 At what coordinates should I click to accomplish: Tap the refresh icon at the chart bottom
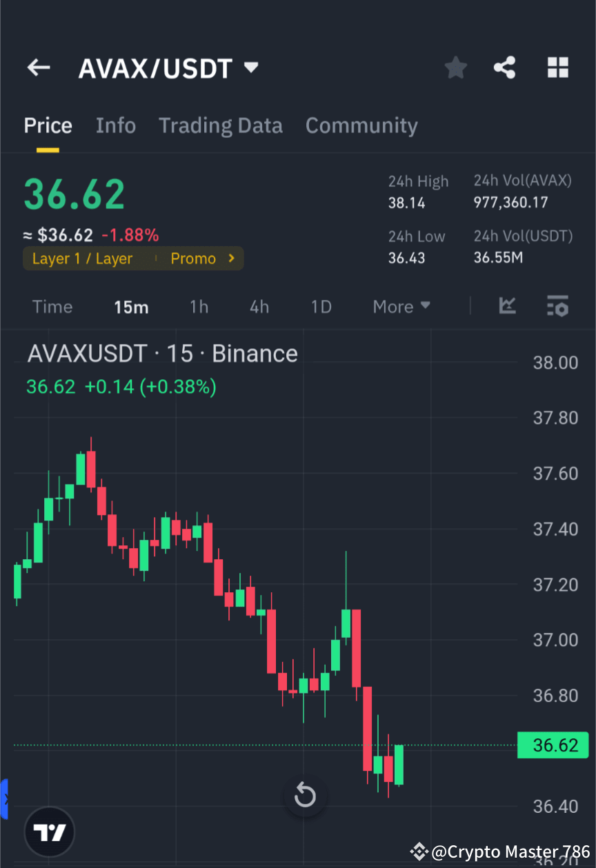click(305, 796)
